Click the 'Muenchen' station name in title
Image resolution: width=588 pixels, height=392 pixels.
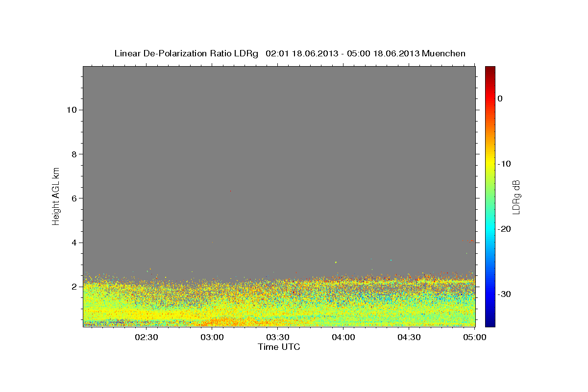click(x=444, y=53)
